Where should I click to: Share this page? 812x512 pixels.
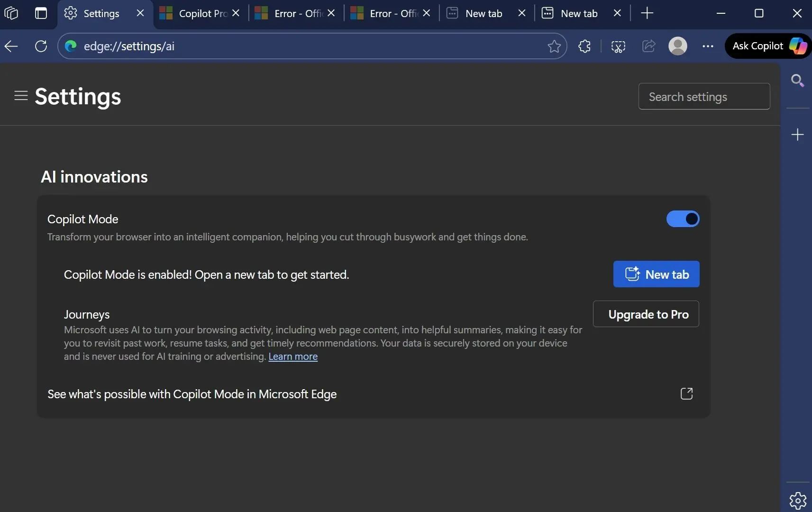click(x=648, y=46)
